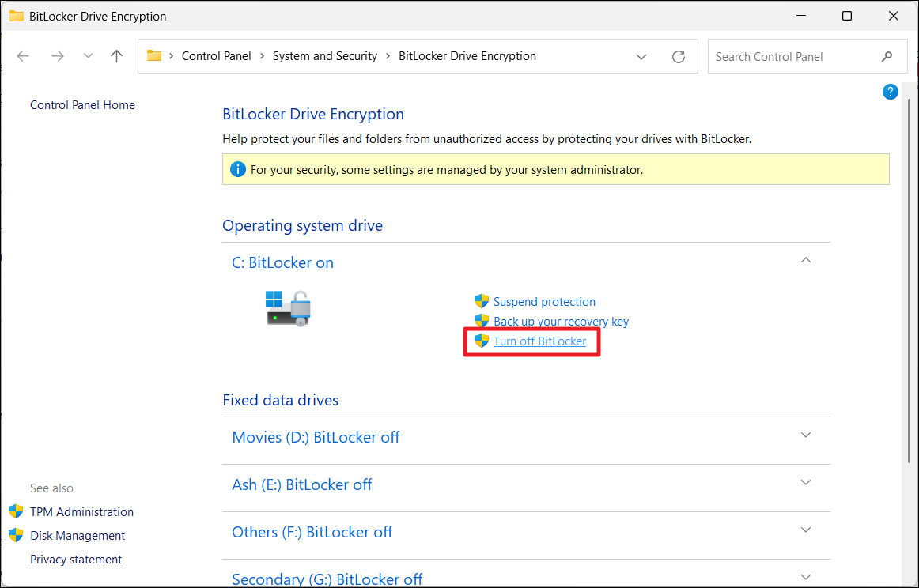Open the blue Help question icon
919x588 pixels.
tap(890, 92)
